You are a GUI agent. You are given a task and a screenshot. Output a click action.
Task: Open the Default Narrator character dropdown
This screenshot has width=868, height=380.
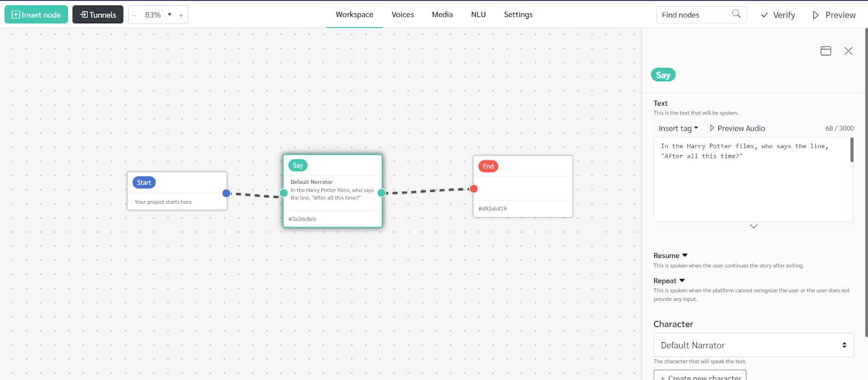point(754,345)
